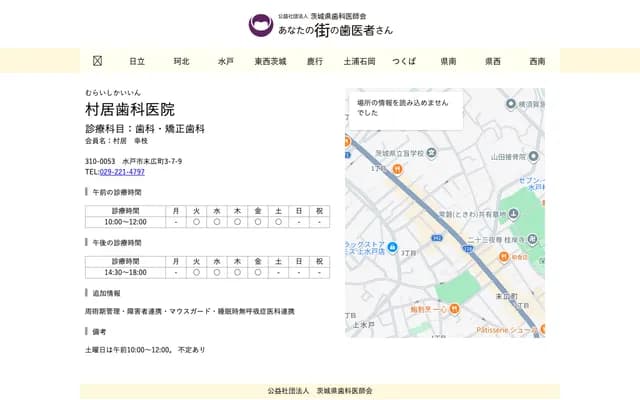The width and height of the screenshot is (640, 400).
Task: Click the 周術期管理・障害者連携 additional info line
Action: pyautogui.click(x=190, y=311)
